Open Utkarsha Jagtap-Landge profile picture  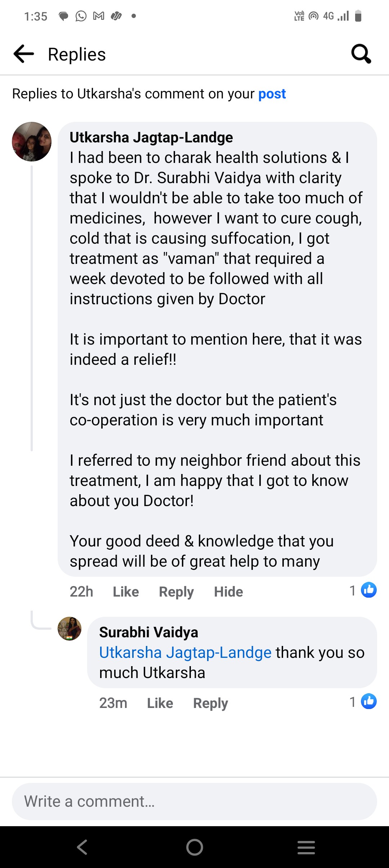point(32,142)
